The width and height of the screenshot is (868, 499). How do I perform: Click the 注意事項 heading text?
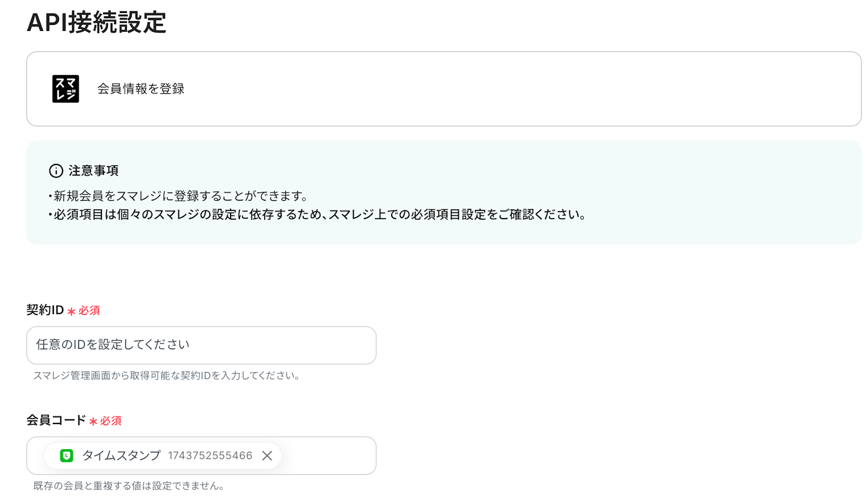93,171
